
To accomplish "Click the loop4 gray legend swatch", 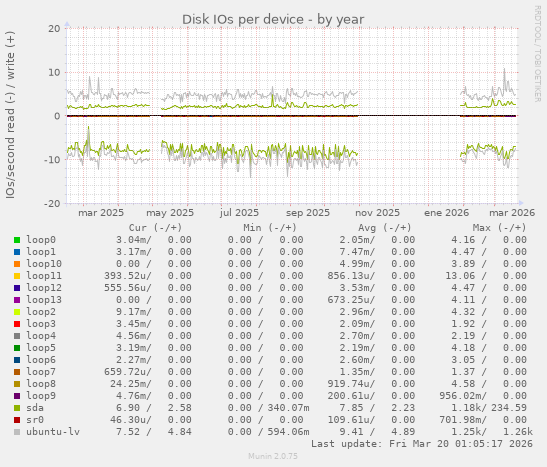I will [17, 336].
